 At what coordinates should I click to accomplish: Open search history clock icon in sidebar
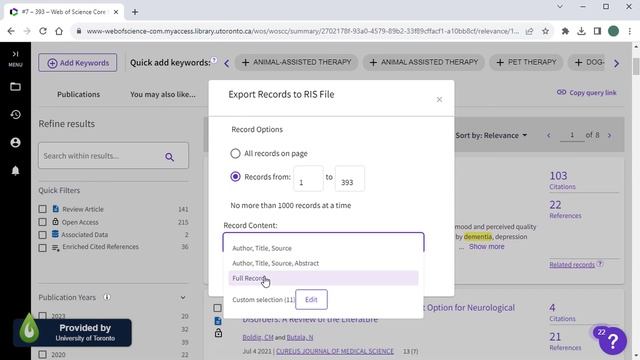pos(15,115)
